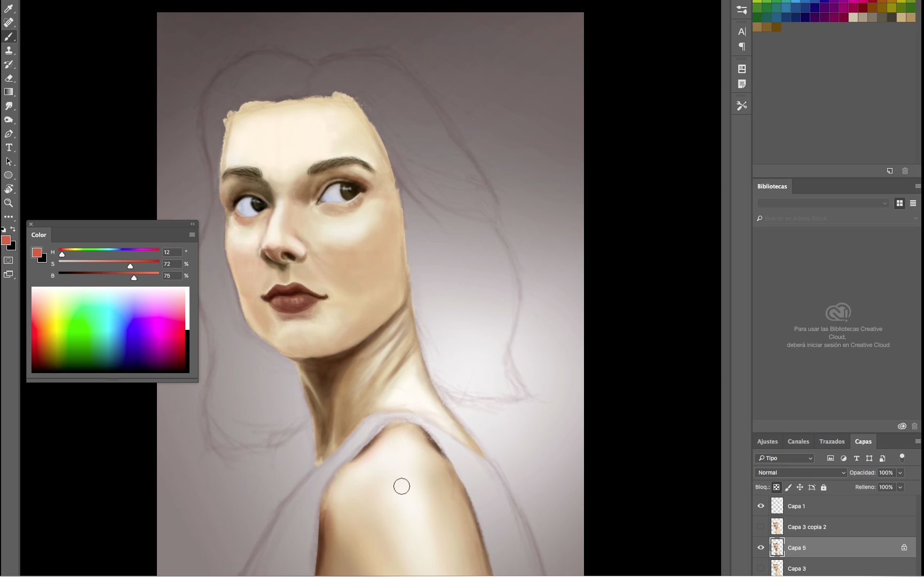
Task: Open the Relleno slider dropdown arrow
Action: coord(900,487)
